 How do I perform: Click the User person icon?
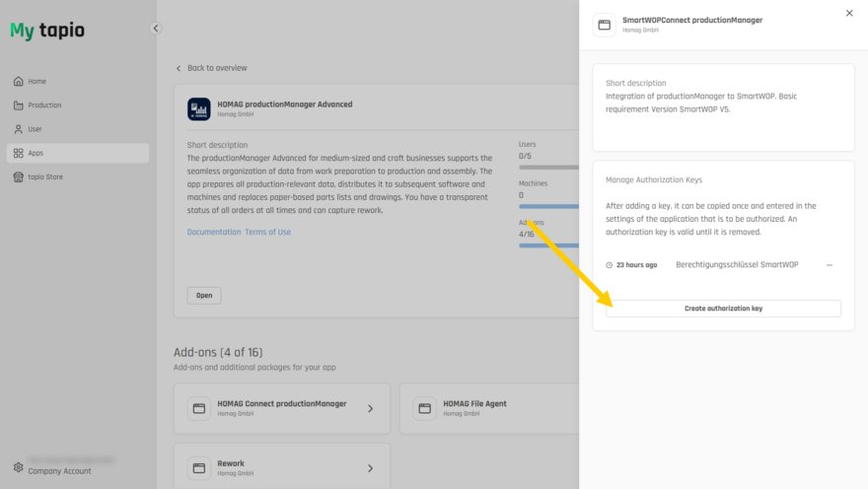click(x=19, y=129)
